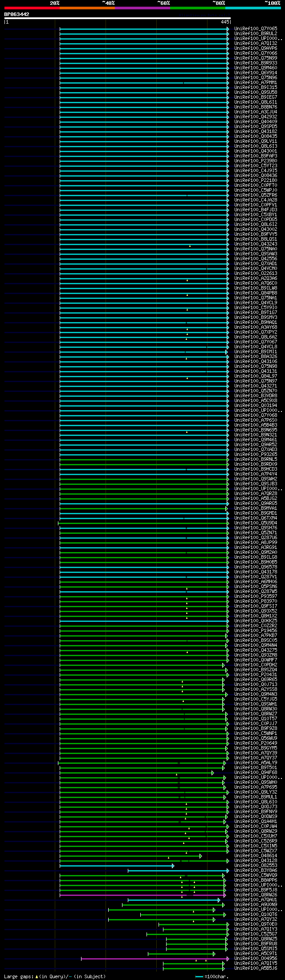Click hit label UniRef100_A9U0N9
The image size is (285, 980).
(256, 905)
